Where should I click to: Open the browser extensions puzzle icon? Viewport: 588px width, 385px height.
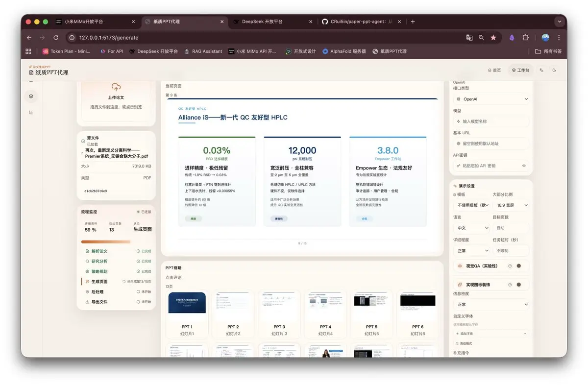point(526,37)
